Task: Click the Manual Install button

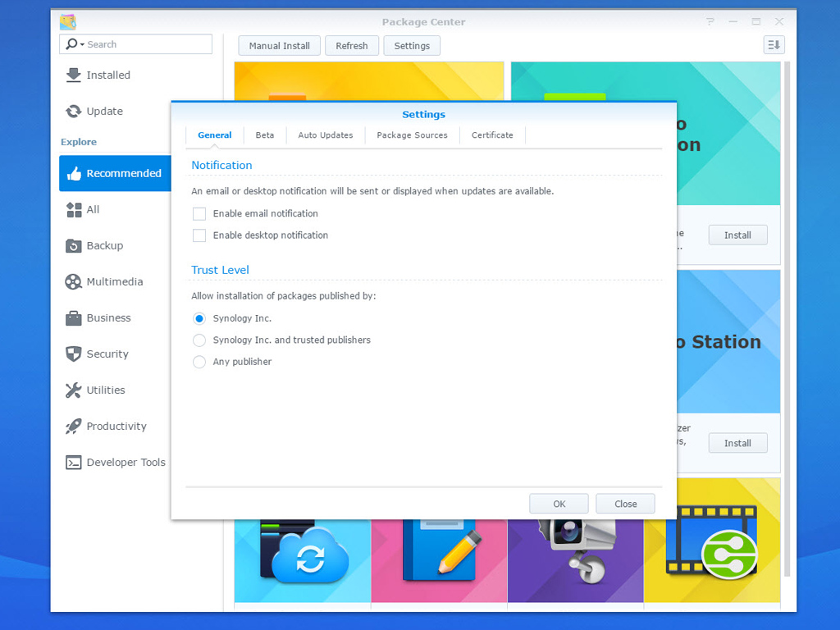Action: click(279, 46)
